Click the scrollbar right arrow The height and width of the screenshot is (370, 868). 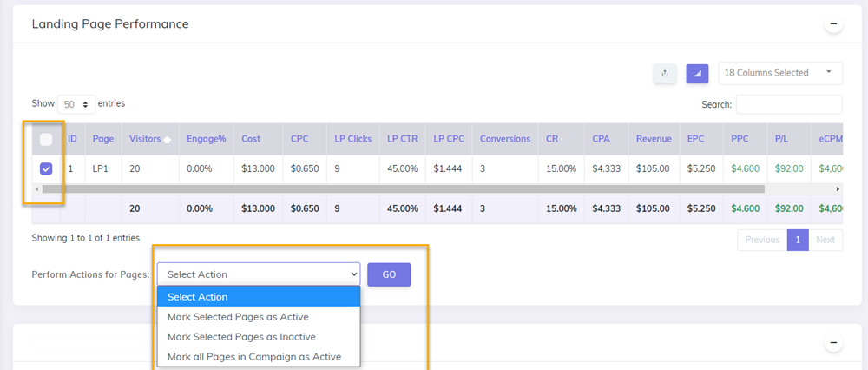(x=838, y=188)
